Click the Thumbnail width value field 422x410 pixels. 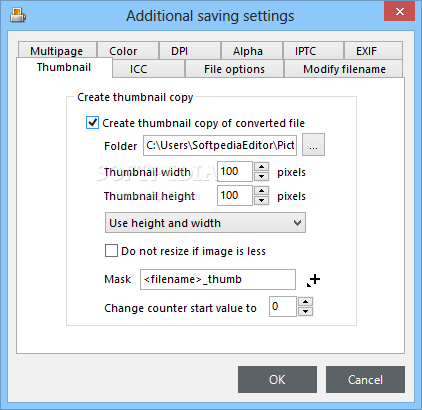(235, 171)
